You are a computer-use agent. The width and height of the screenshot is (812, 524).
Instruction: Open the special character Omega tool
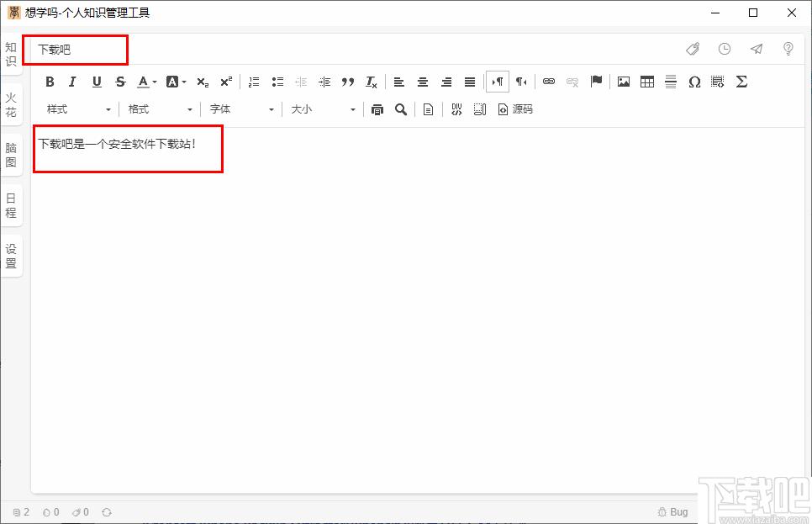(x=694, y=82)
